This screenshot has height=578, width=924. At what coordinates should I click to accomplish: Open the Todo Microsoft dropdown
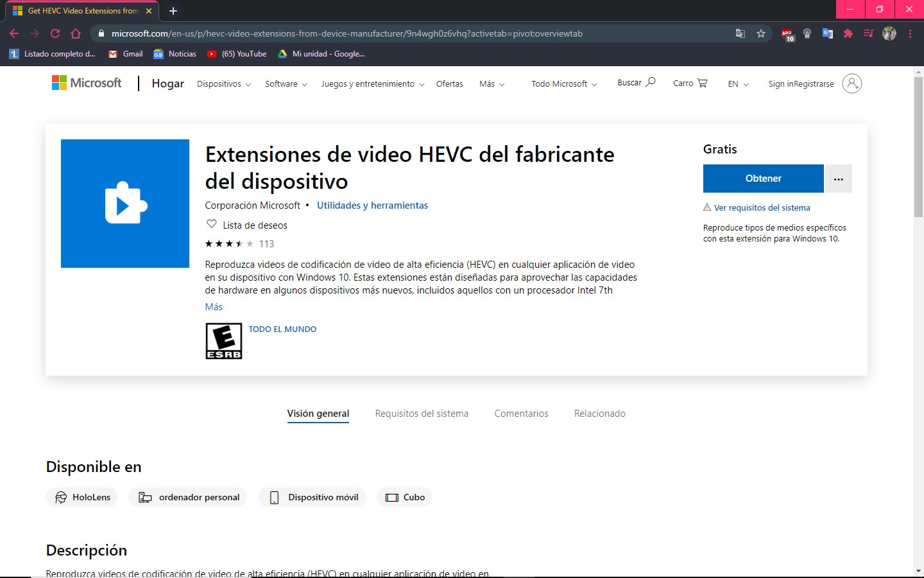click(x=563, y=83)
